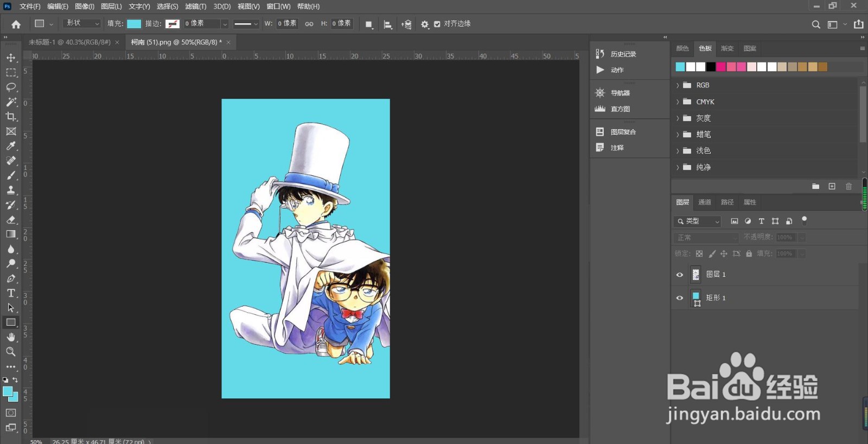This screenshot has width=868, height=444.
Task: Expand the 浅色 swatch folder
Action: [x=678, y=151]
